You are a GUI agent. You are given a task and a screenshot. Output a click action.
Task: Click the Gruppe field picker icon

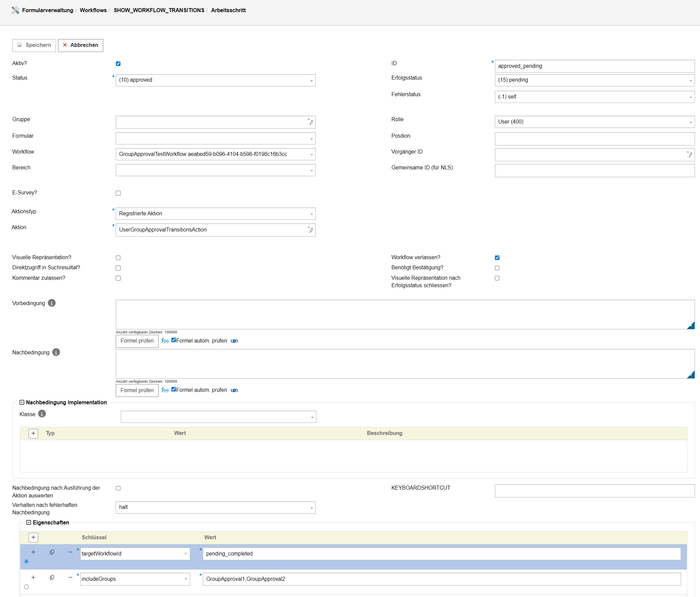310,122
